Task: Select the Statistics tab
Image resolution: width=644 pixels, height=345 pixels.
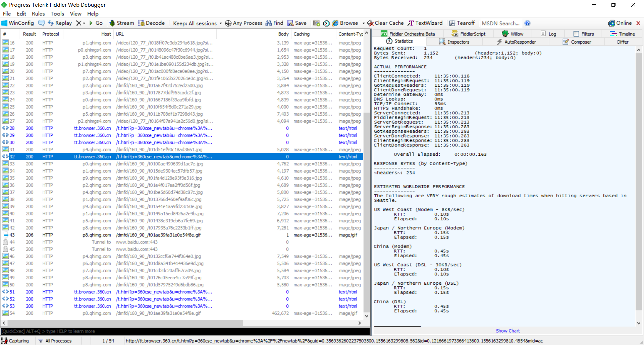Action: point(399,41)
